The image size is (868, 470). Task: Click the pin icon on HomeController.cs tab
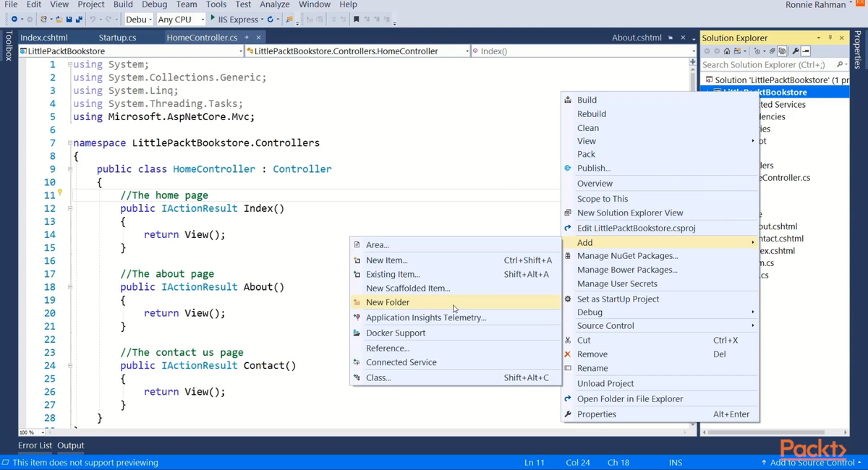tap(247, 38)
